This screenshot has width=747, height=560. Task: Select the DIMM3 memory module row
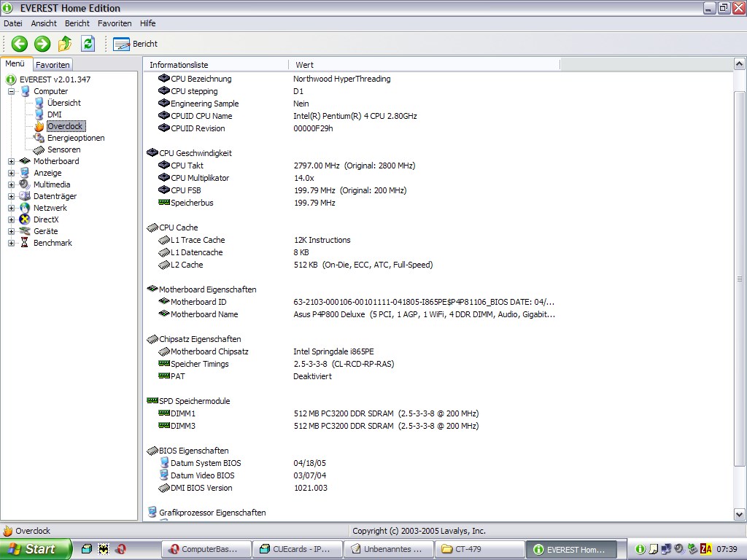point(352,426)
